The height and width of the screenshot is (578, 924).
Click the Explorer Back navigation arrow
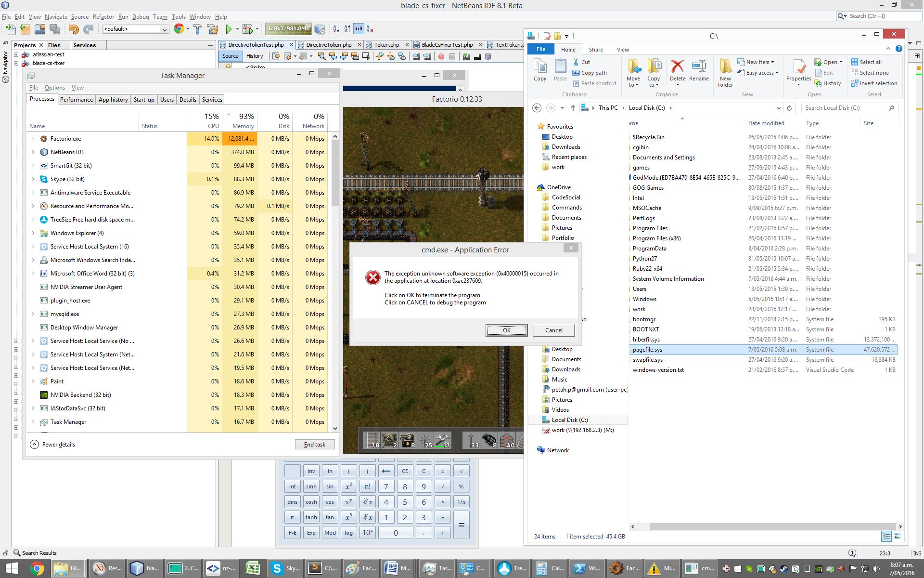(x=537, y=108)
